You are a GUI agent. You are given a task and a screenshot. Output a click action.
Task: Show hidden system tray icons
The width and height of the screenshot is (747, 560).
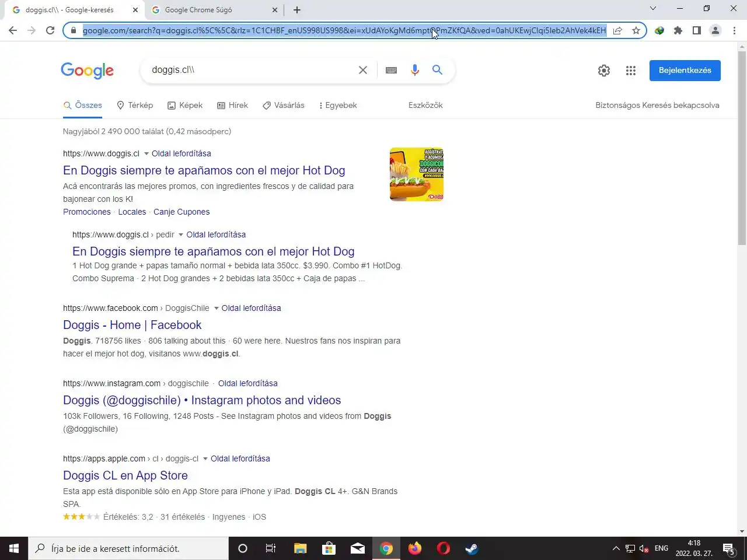616,548
